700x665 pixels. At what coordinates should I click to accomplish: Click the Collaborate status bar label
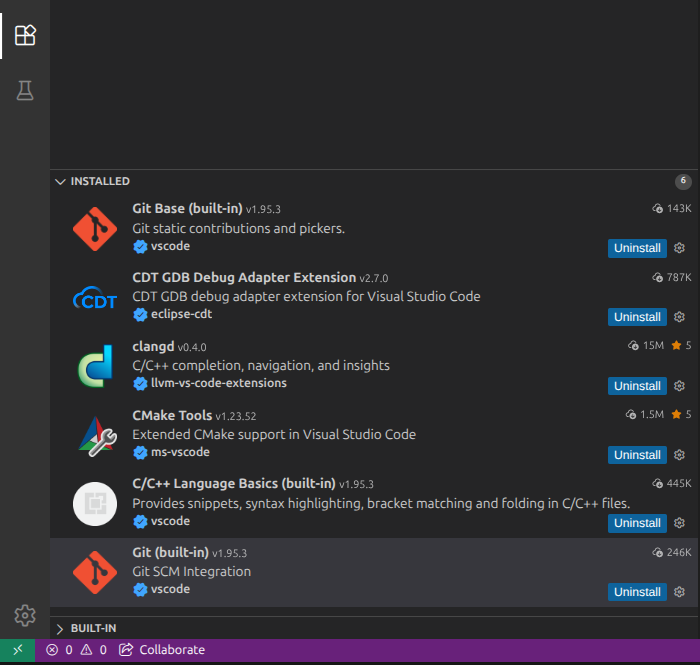tap(172, 650)
